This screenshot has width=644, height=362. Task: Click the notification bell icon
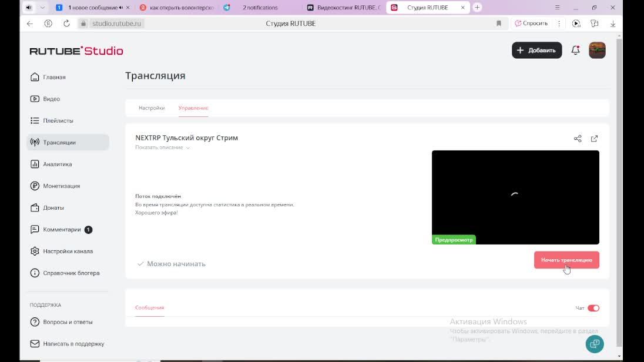pyautogui.click(x=575, y=50)
